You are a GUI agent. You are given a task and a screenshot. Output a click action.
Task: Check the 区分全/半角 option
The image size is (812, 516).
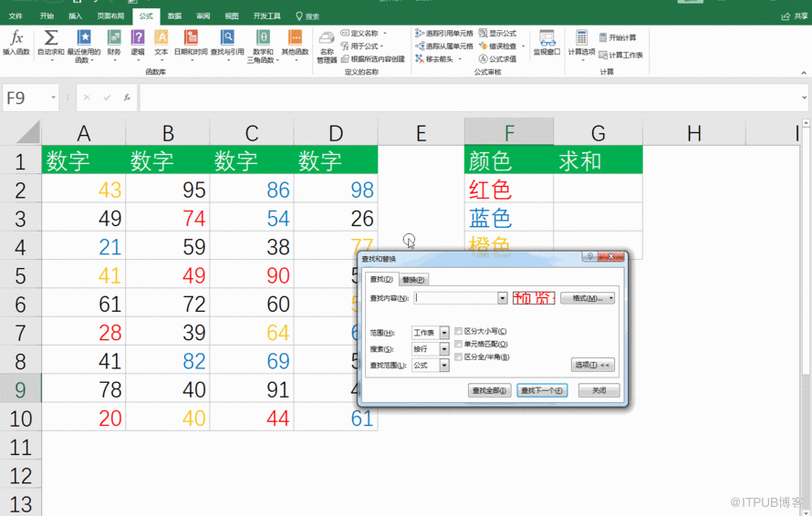[x=458, y=357]
